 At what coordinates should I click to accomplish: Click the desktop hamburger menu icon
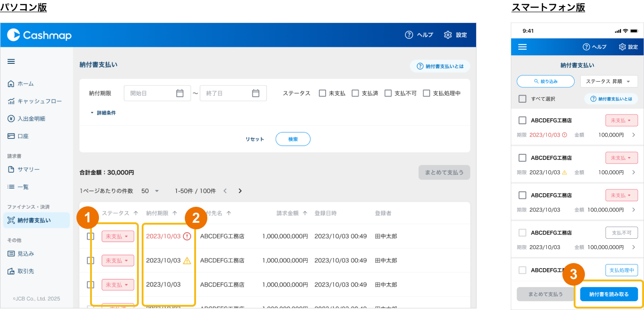tap(11, 61)
